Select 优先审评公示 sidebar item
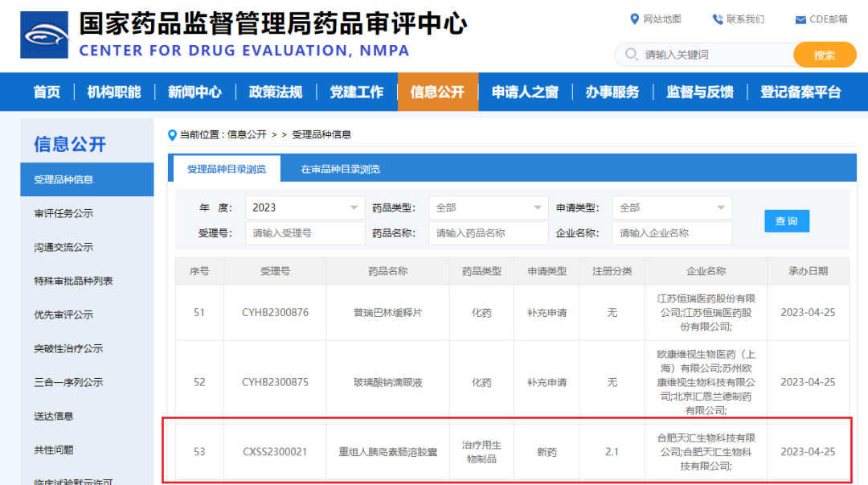Screen dimensions: 868x485 pyautogui.click(x=63, y=315)
